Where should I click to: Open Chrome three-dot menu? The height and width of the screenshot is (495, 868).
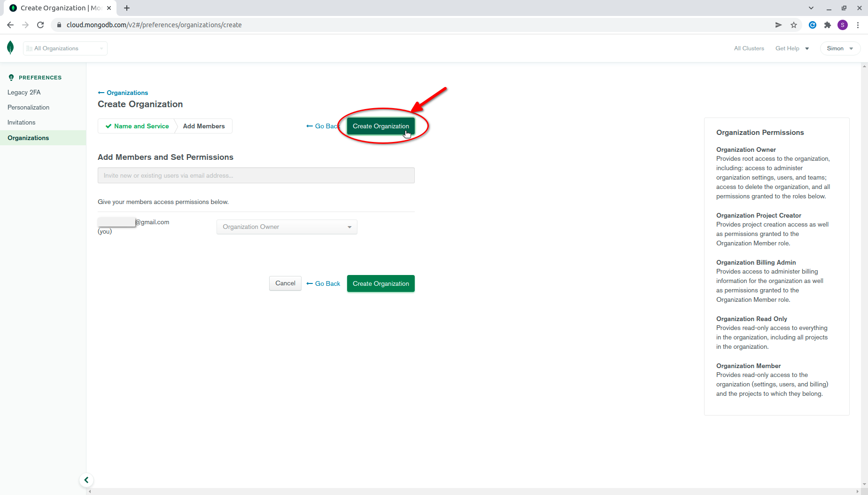point(858,25)
